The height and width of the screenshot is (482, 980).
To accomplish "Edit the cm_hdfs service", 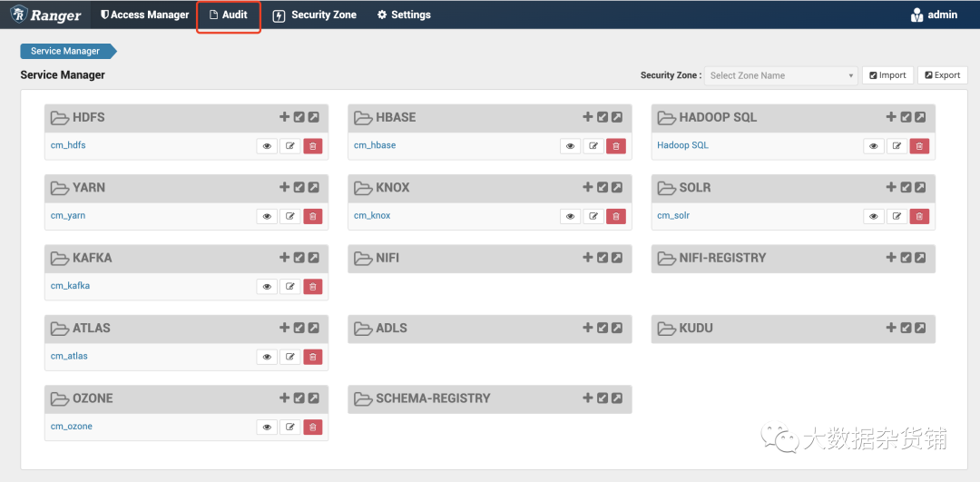I will [x=290, y=145].
